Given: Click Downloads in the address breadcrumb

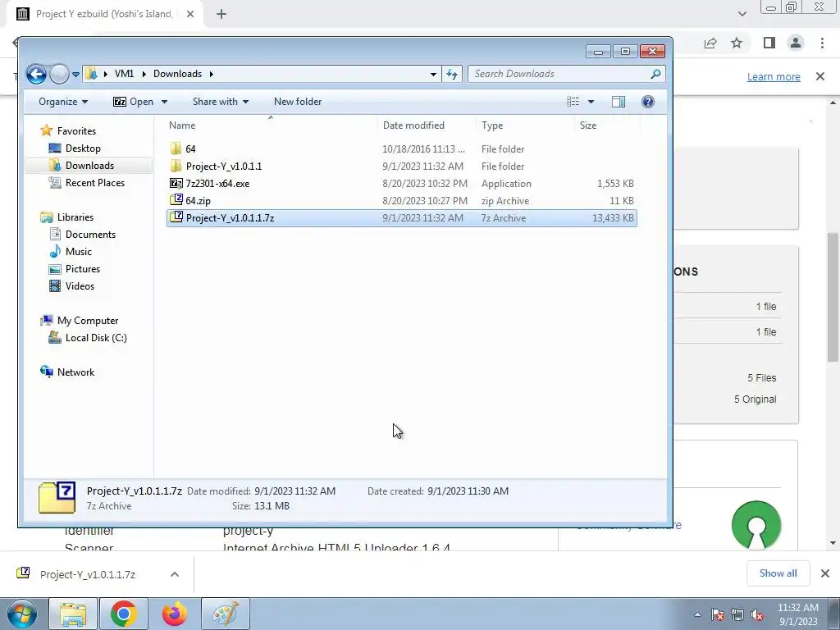Looking at the screenshot, I should click(x=177, y=74).
